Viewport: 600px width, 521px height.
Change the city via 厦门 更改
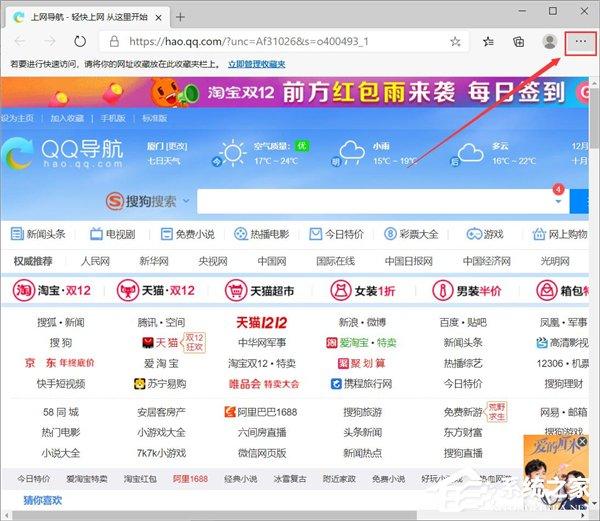pos(167,146)
